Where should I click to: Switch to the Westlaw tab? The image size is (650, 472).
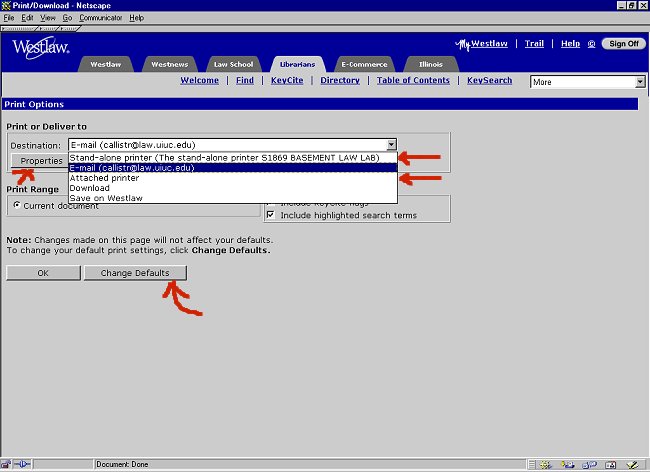pos(106,64)
